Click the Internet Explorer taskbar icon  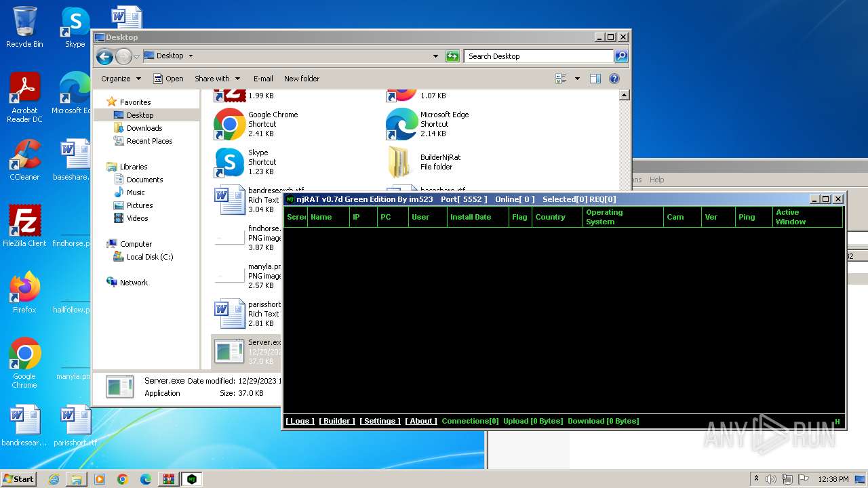pyautogui.click(x=54, y=479)
